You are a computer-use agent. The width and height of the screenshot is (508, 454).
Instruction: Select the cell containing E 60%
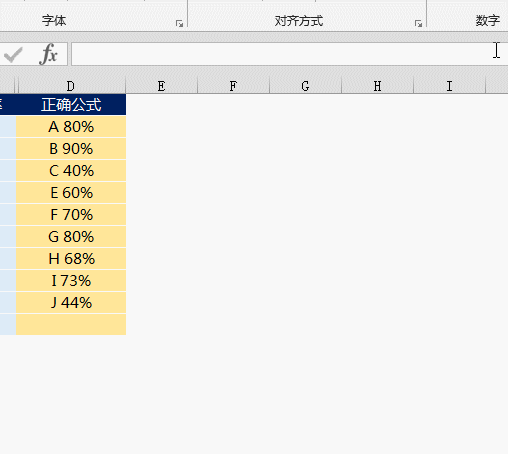[71, 193]
